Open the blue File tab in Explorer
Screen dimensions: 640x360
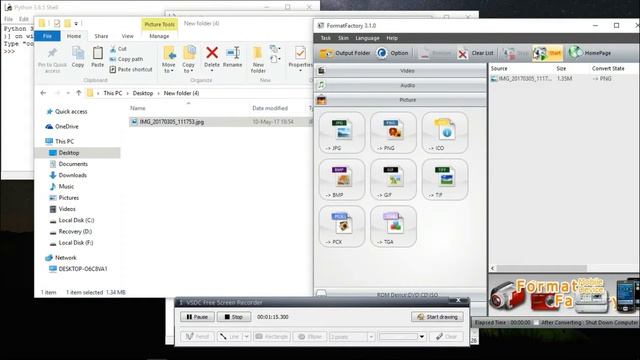pos(47,36)
